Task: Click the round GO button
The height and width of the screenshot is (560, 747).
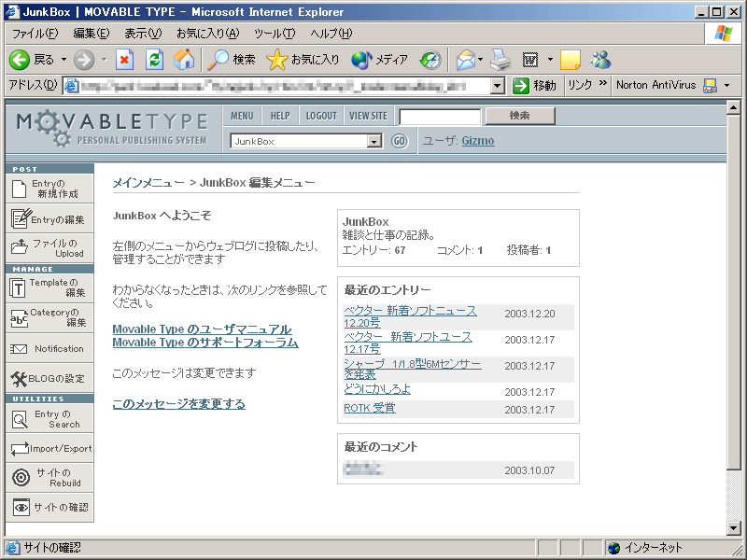Action: coord(400,141)
